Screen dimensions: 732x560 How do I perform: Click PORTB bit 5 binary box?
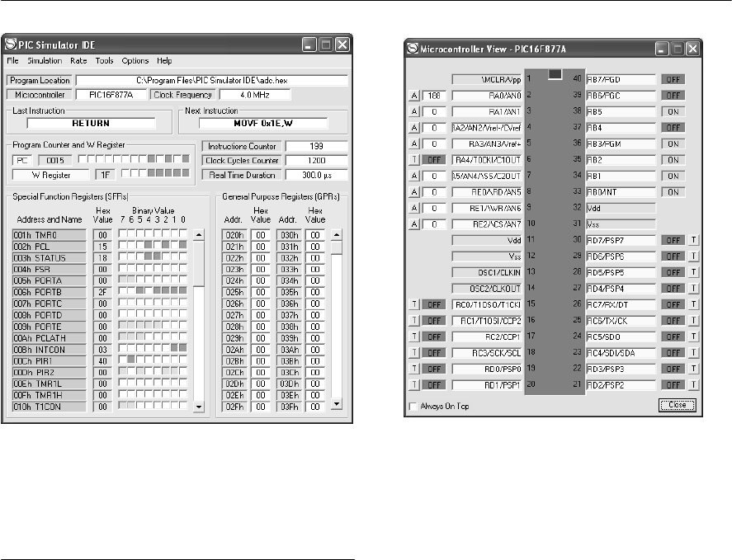click(x=140, y=290)
